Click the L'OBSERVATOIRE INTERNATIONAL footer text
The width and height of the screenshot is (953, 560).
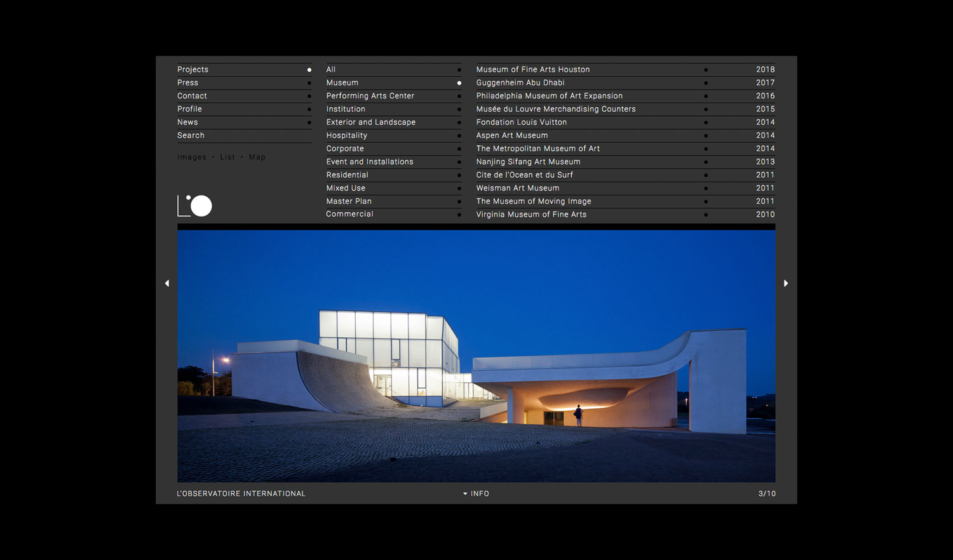pyautogui.click(x=241, y=493)
